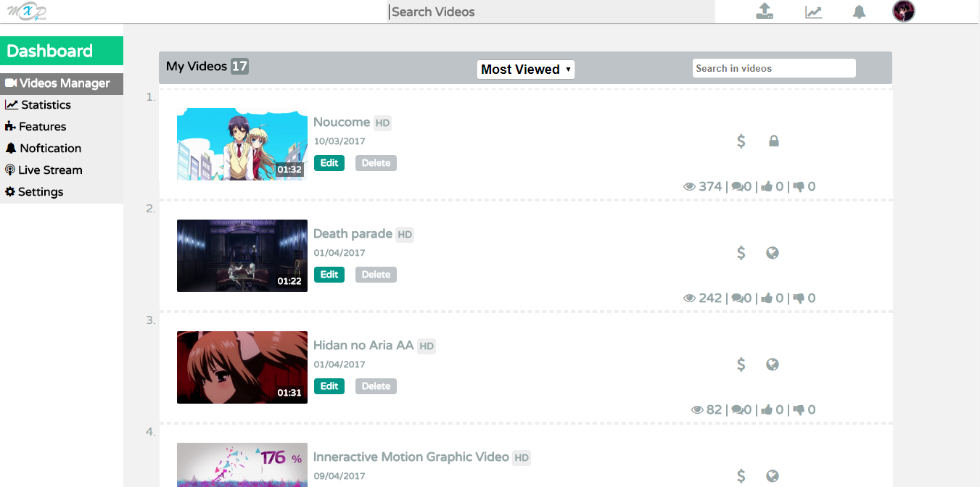This screenshot has width=980, height=487.
Task: Click the Dashboard header in sidebar
Action: click(x=62, y=51)
